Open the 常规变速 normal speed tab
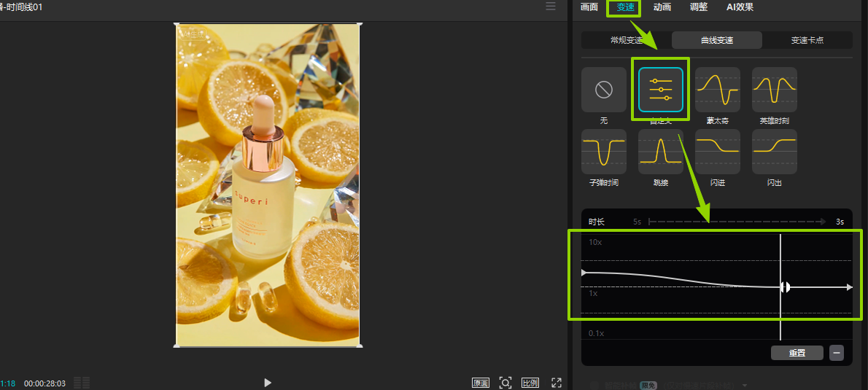 (x=627, y=40)
